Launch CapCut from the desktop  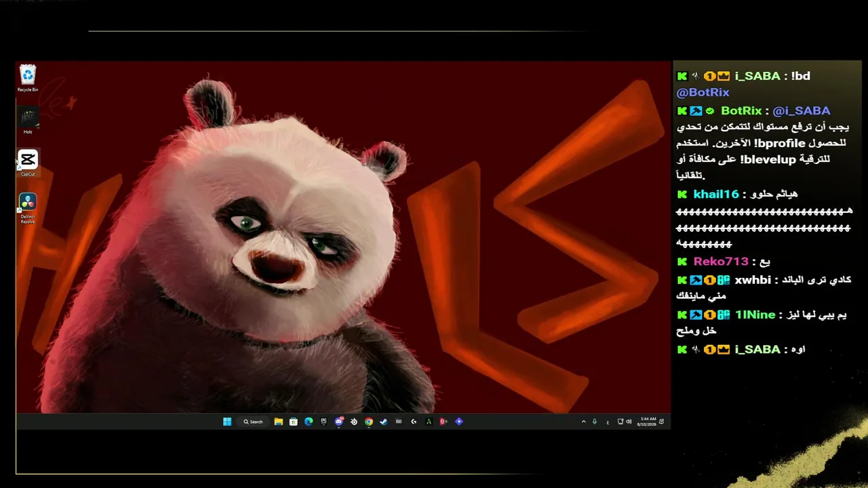pyautogui.click(x=28, y=163)
